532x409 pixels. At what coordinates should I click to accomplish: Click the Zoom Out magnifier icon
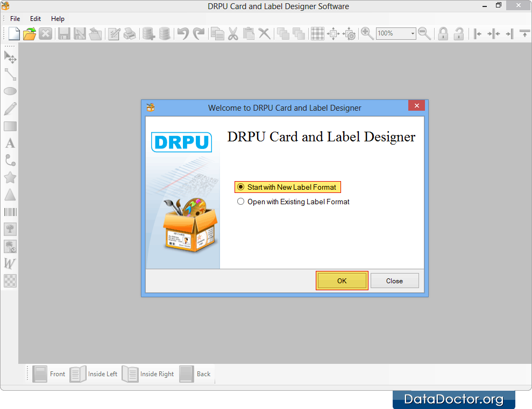click(x=424, y=33)
